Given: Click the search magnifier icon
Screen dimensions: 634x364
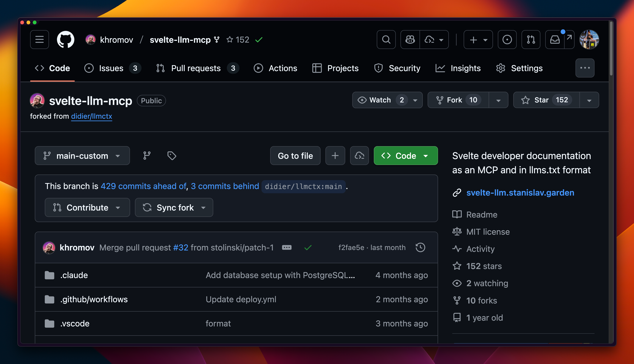Looking at the screenshot, I should pos(386,39).
